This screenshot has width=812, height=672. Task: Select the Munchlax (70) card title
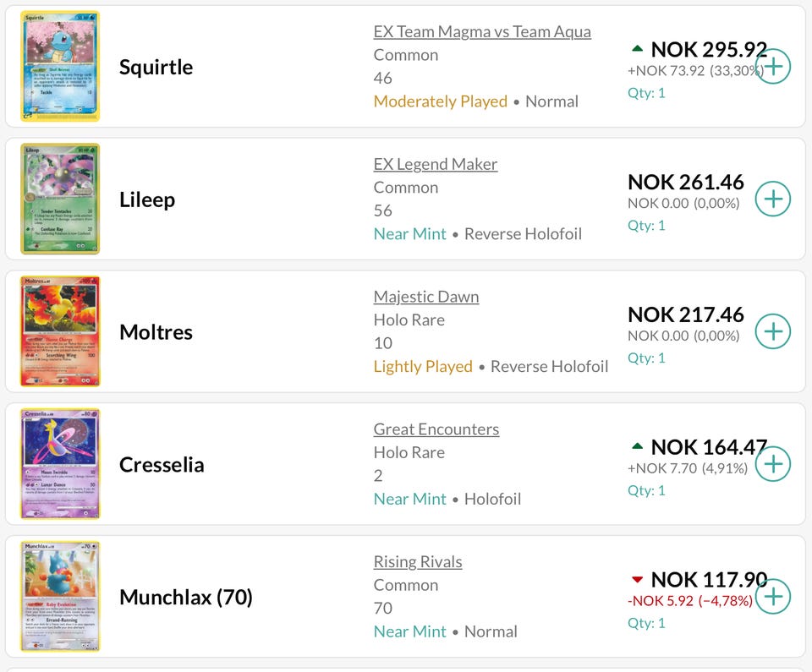coord(186,597)
